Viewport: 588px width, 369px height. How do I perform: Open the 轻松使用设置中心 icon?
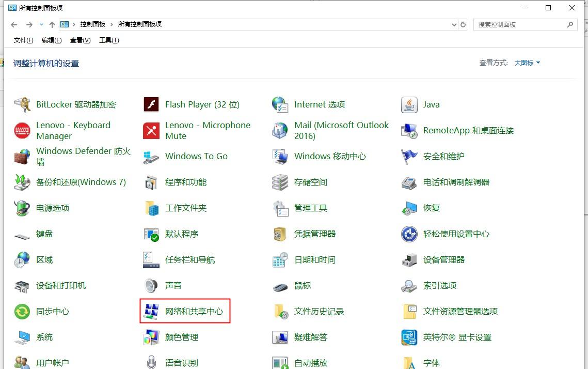409,234
